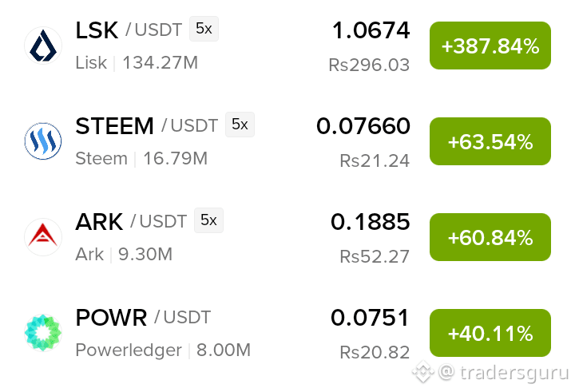The height and width of the screenshot is (392, 575).
Task: Tap the +63.54% change button
Action: tap(490, 141)
